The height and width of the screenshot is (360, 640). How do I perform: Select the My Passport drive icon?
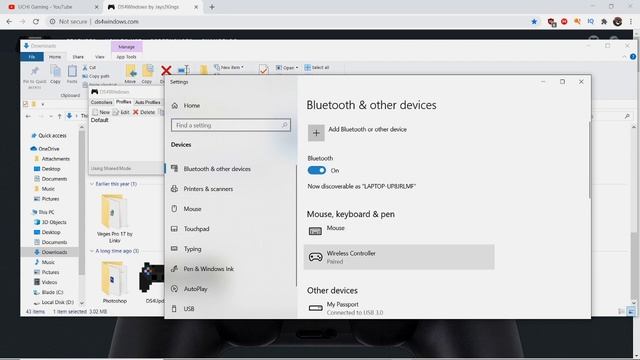316,308
